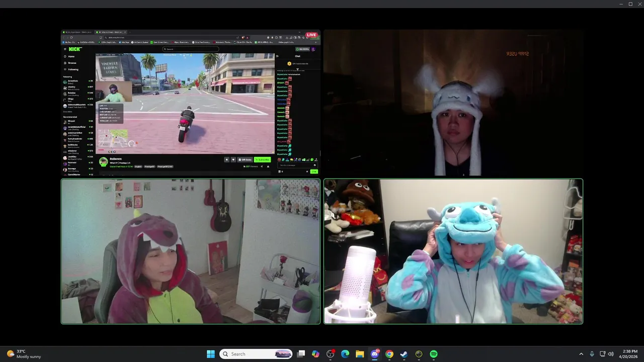Focus the blue Sulley onesie webcam tile

(x=453, y=251)
